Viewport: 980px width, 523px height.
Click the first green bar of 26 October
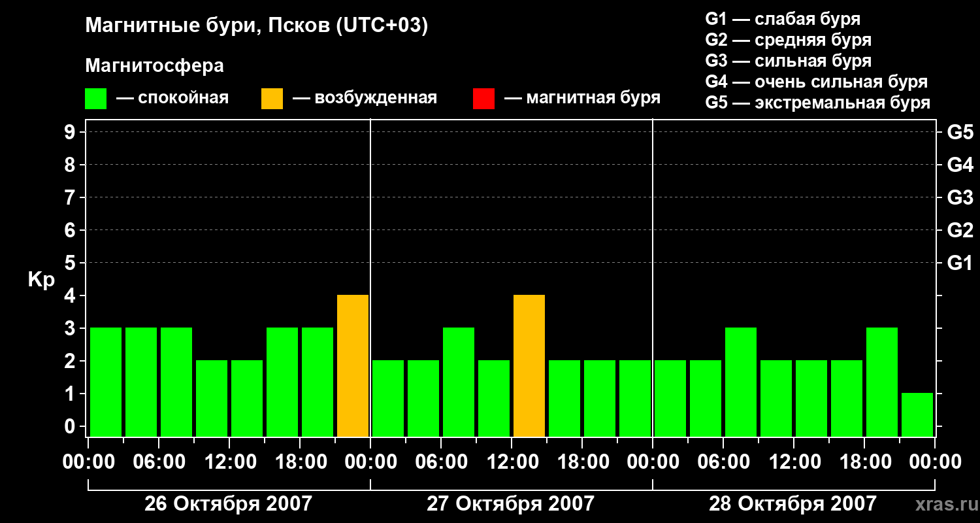[x=106, y=382]
